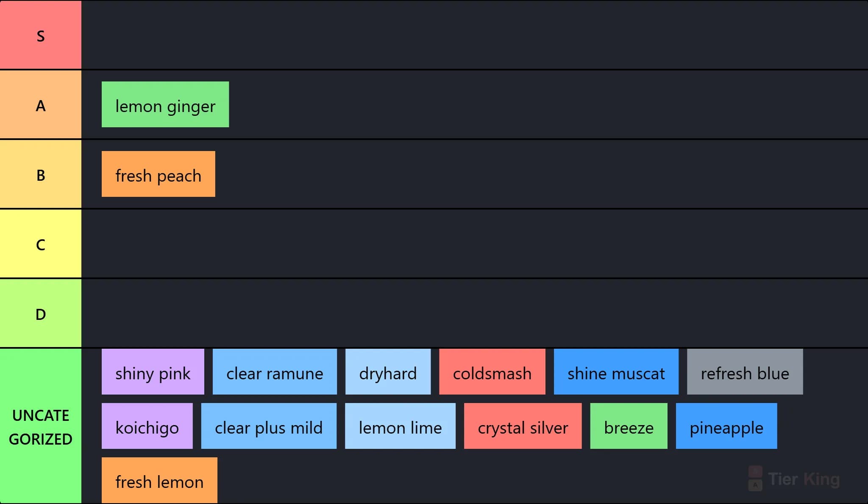868x504 pixels.
Task: Click the fresh lemon tile
Action: tap(159, 480)
